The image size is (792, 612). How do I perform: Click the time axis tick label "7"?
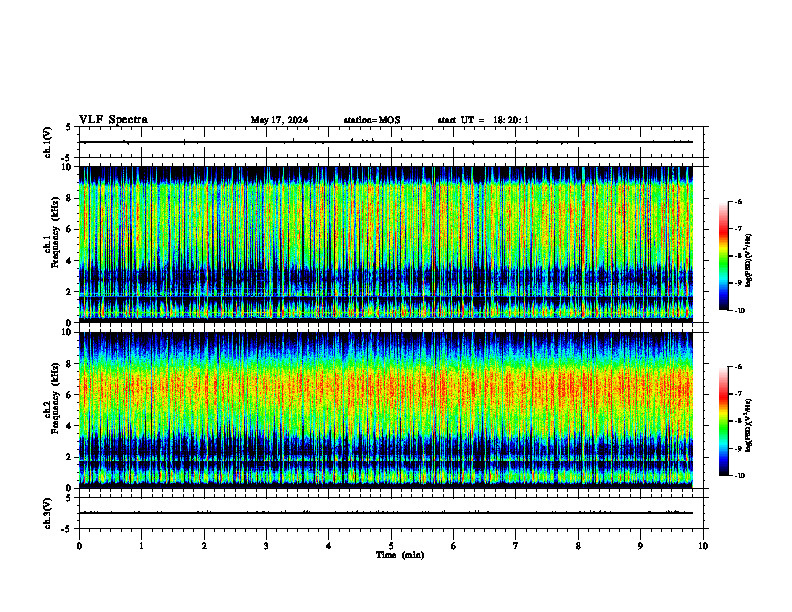click(x=516, y=546)
